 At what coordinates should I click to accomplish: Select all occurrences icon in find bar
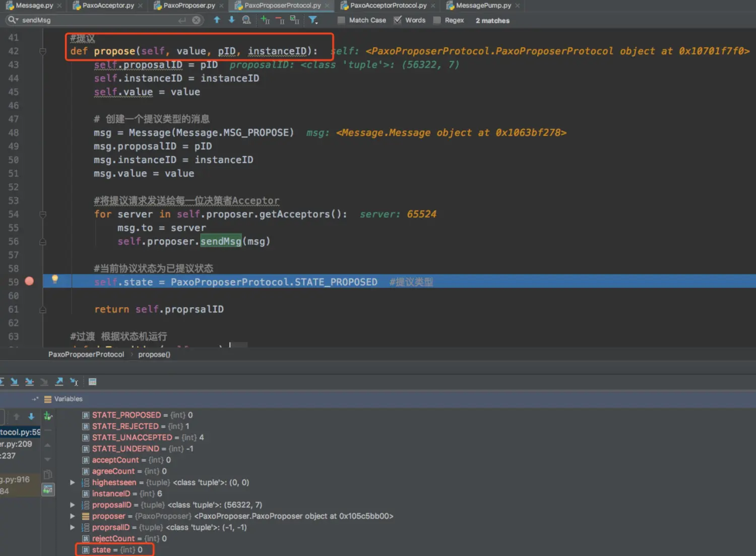tap(295, 20)
